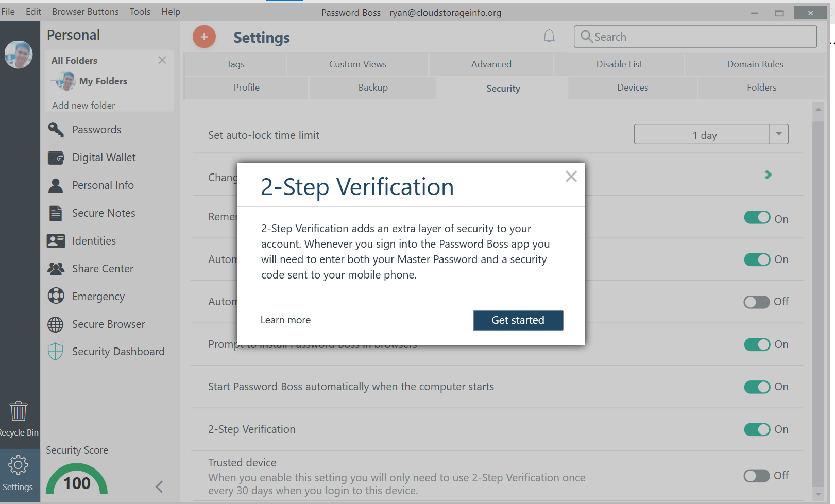Click the notification bell icon
This screenshot has width=835, height=504.
549,36
